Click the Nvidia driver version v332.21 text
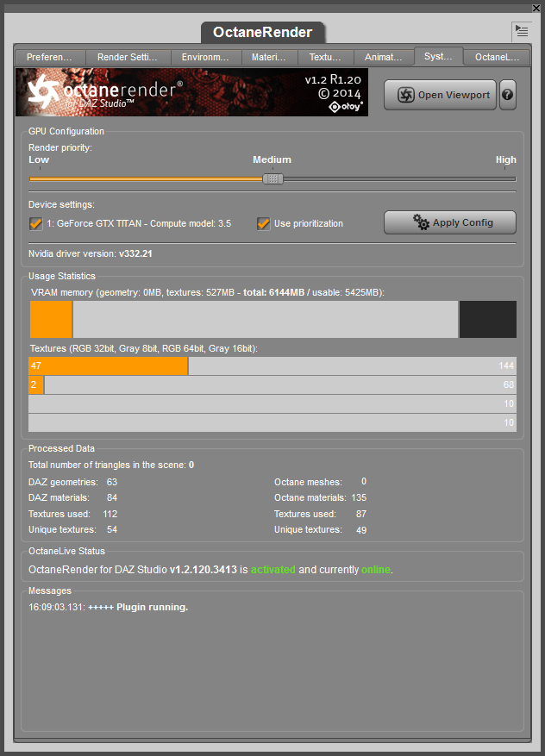This screenshot has width=545, height=756. [91, 253]
